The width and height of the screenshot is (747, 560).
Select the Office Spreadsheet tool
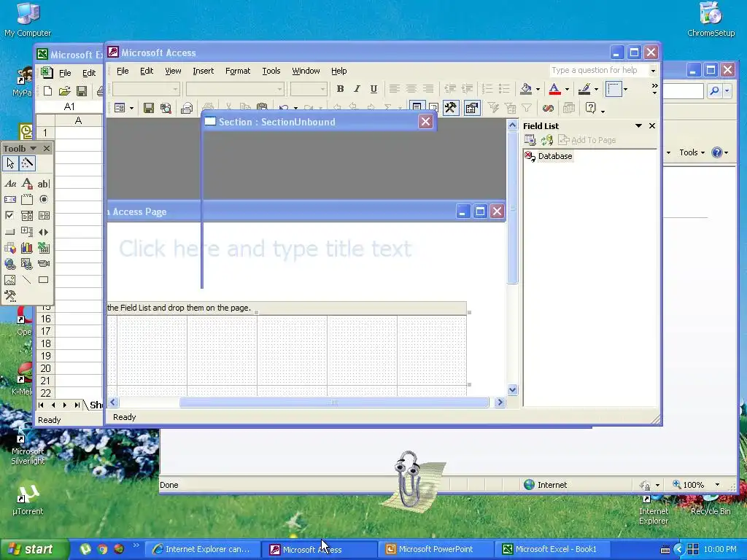pyautogui.click(x=43, y=248)
